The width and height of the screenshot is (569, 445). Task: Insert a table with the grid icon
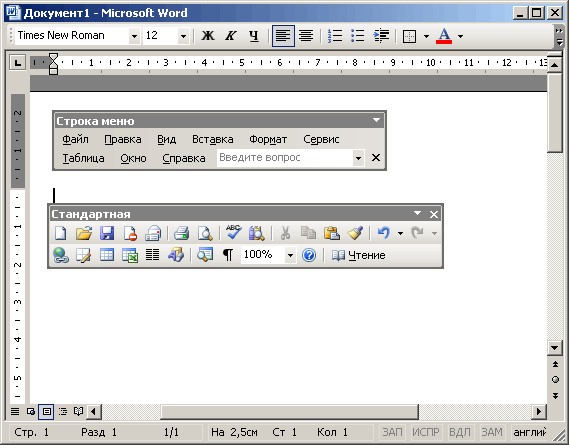(x=107, y=255)
